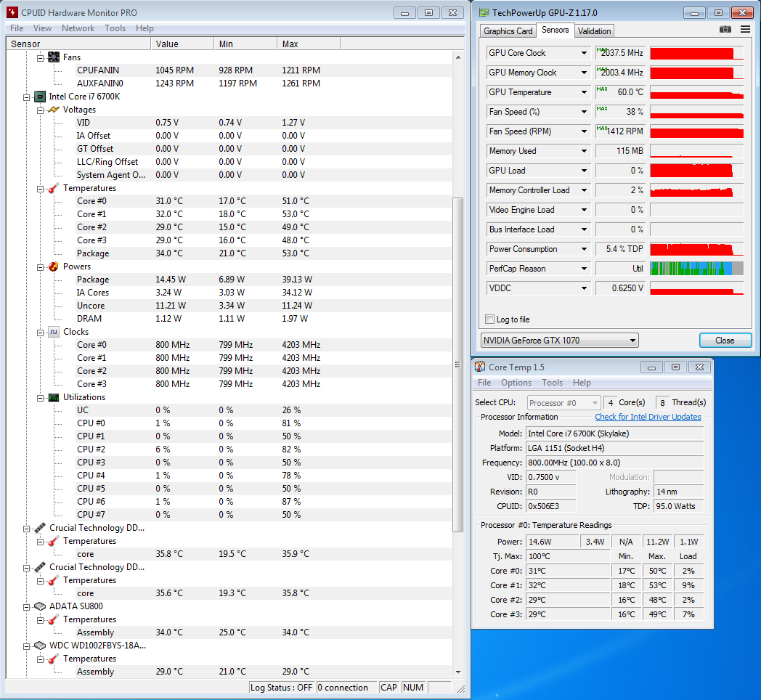Image resolution: width=761 pixels, height=700 pixels.
Task: Click the Max column header
Action: click(x=309, y=44)
